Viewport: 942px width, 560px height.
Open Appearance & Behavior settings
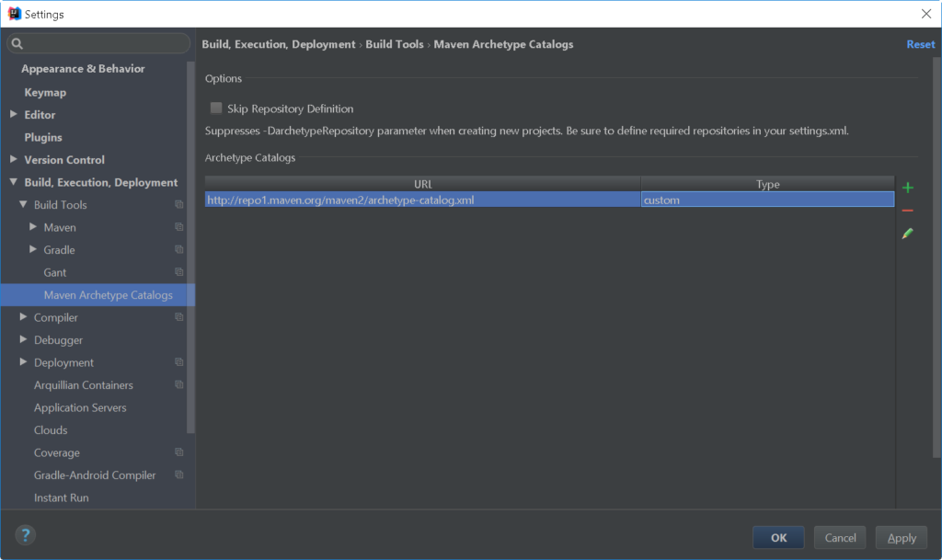[x=83, y=68]
